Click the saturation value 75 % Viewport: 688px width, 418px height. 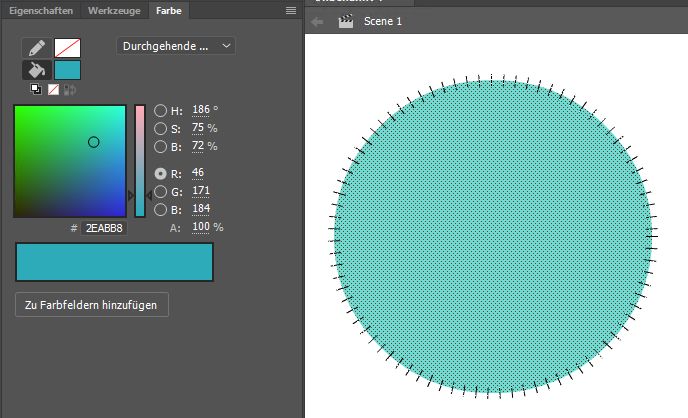(x=198, y=128)
